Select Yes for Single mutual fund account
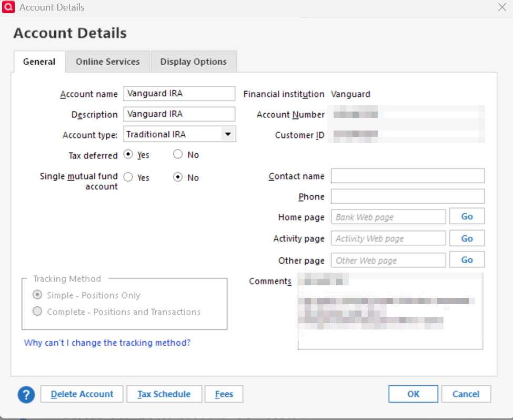This screenshot has width=513, height=420. [x=128, y=177]
